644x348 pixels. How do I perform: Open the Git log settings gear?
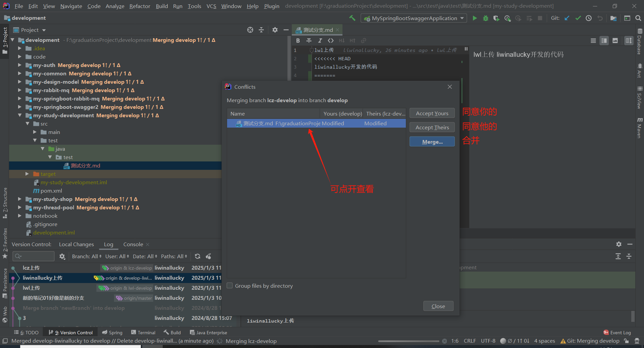click(62, 256)
